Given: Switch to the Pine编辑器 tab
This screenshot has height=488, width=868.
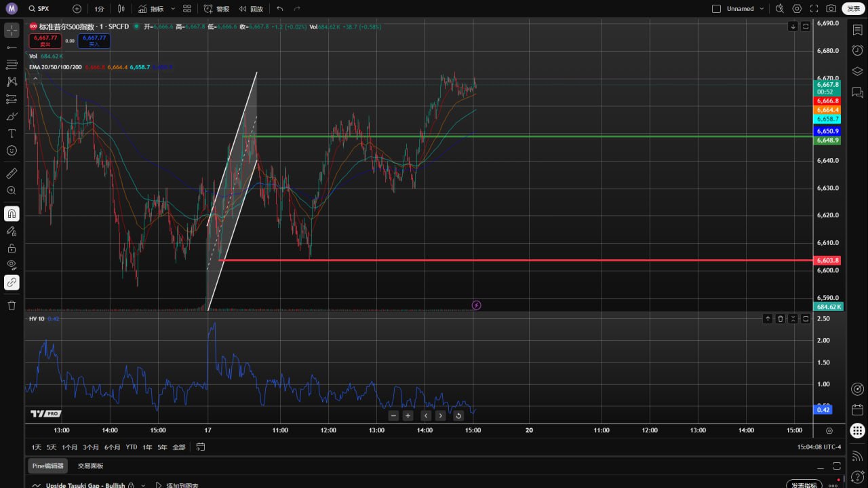Looking at the screenshot, I should click(48, 466).
